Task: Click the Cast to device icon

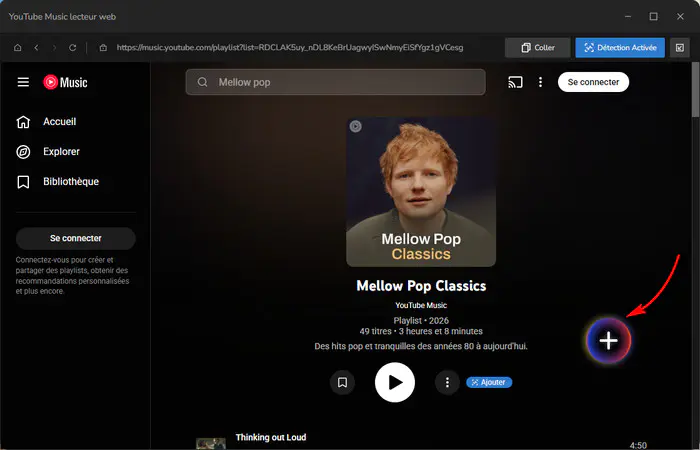Action: tap(515, 82)
